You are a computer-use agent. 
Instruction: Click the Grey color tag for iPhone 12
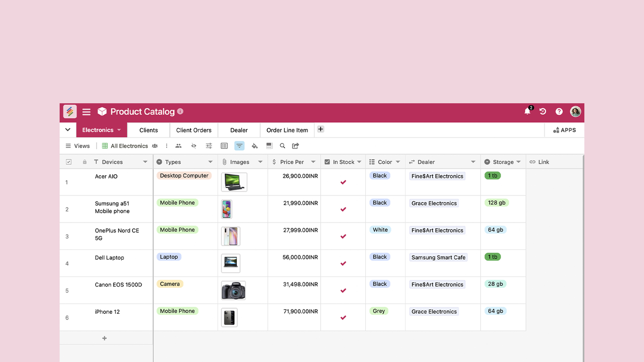(x=379, y=311)
